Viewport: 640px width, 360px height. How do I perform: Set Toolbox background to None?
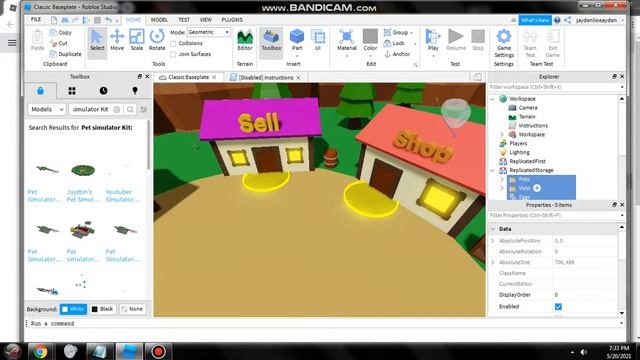132,309
